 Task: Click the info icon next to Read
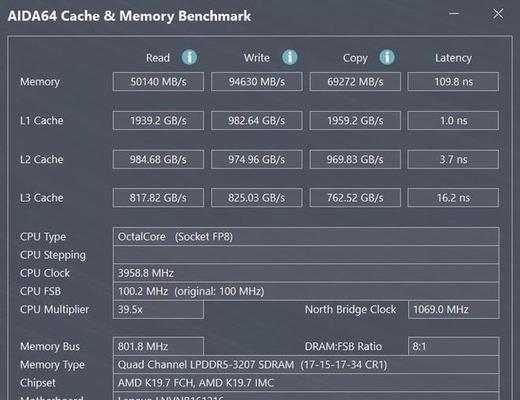click(x=189, y=57)
